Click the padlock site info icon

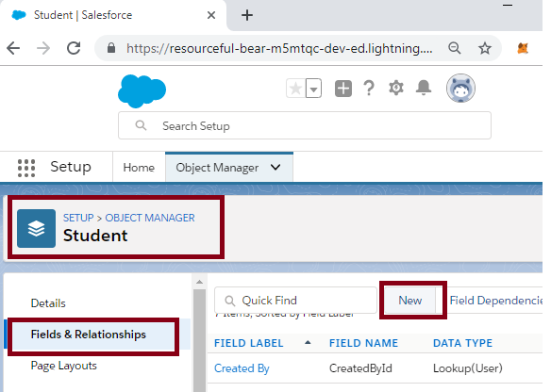coord(111,48)
